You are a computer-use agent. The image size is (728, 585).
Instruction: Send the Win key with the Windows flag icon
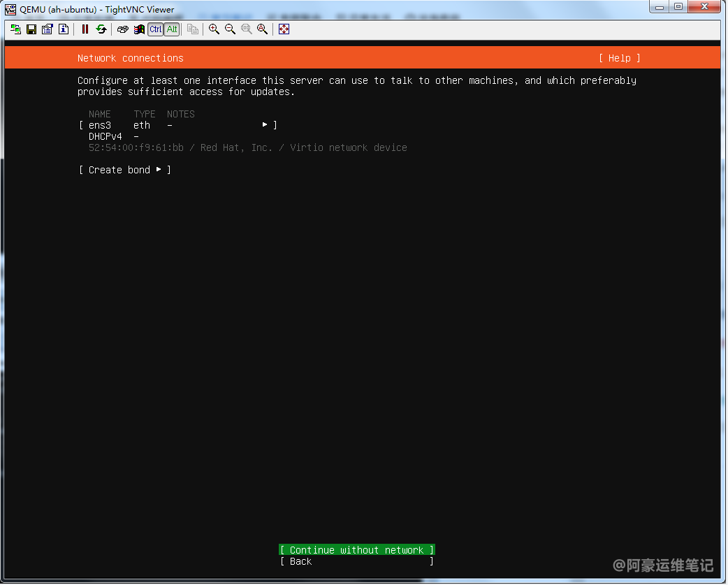[x=139, y=29]
